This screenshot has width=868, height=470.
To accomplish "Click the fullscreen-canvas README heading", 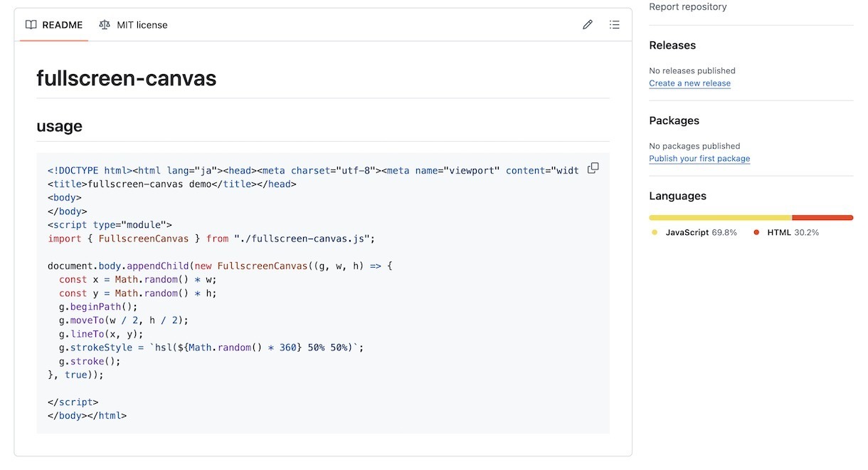I will [127, 78].
